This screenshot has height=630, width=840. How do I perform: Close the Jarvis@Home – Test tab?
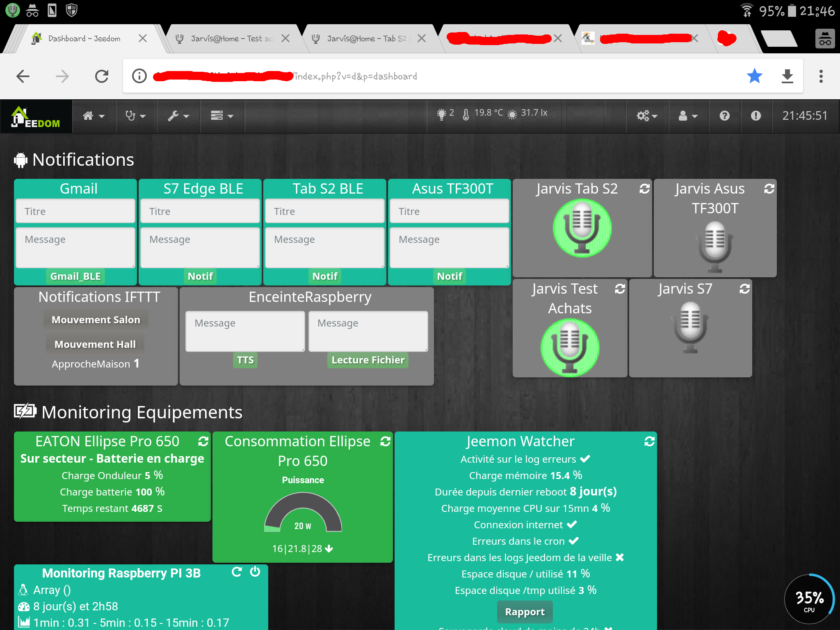point(285,38)
